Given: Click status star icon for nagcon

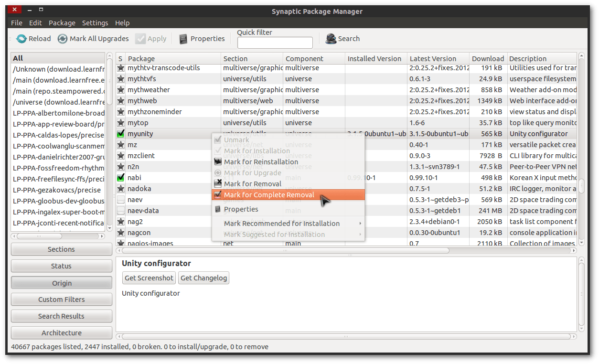Looking at the screenshot, I should tap(121, 233).
